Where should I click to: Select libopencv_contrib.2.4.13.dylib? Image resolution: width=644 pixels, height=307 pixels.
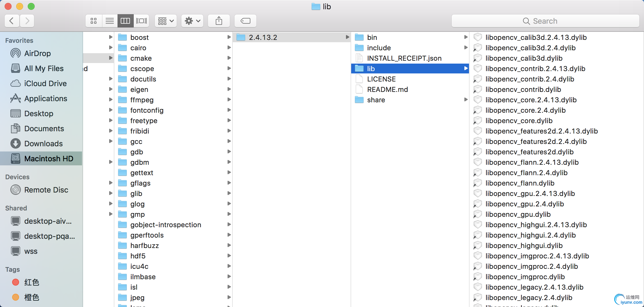557,69
